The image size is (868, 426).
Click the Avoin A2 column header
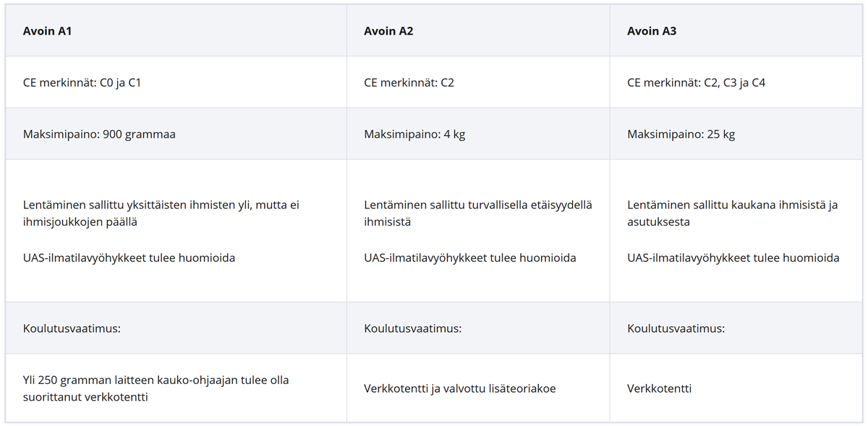pyautogui.click(x=388, y=31)
